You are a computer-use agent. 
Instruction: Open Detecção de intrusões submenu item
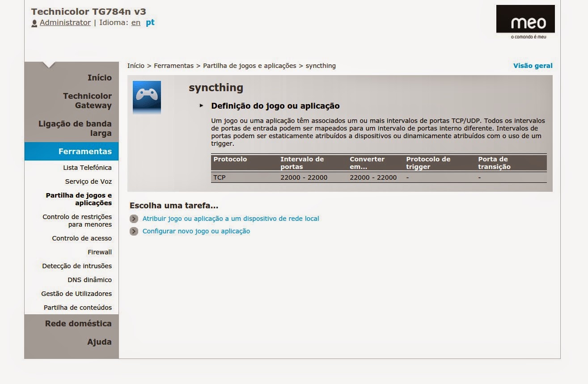77,266
